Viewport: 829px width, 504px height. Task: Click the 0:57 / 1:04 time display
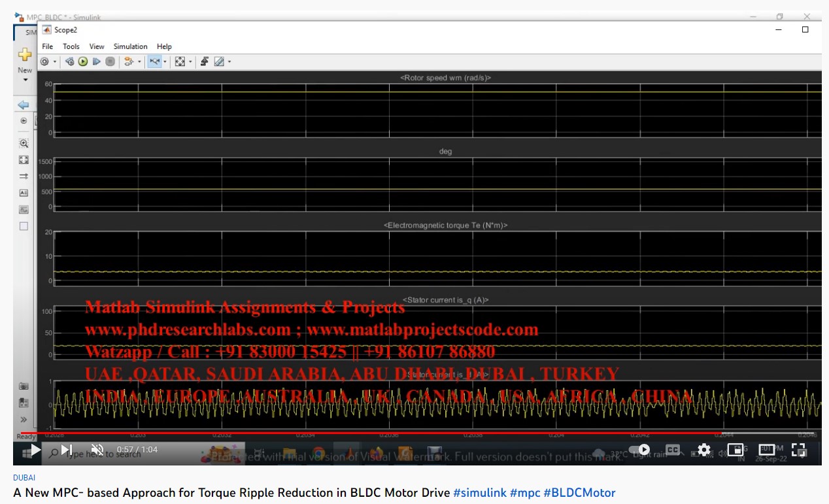[x=137, y=450]
